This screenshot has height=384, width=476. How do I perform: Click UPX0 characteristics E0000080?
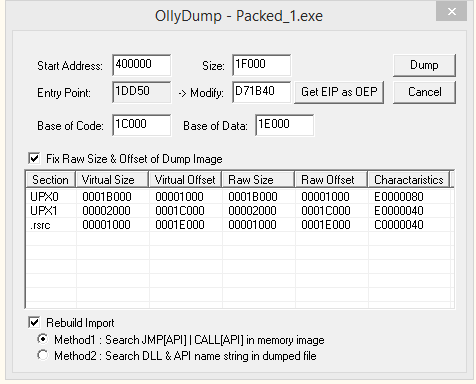coord(399,197)
